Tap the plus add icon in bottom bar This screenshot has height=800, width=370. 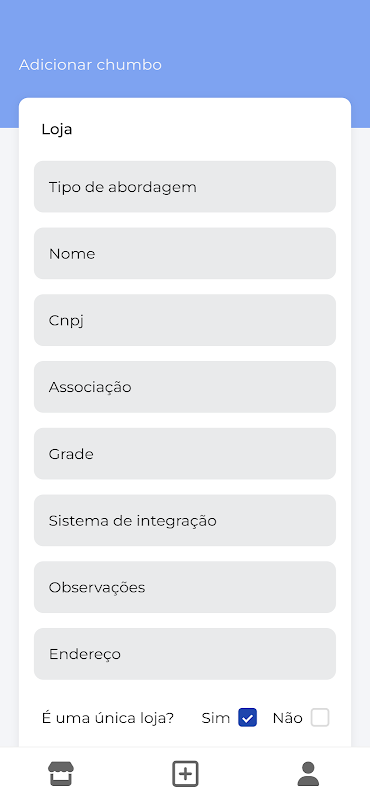pyautogui.click(x=185, y=774)
